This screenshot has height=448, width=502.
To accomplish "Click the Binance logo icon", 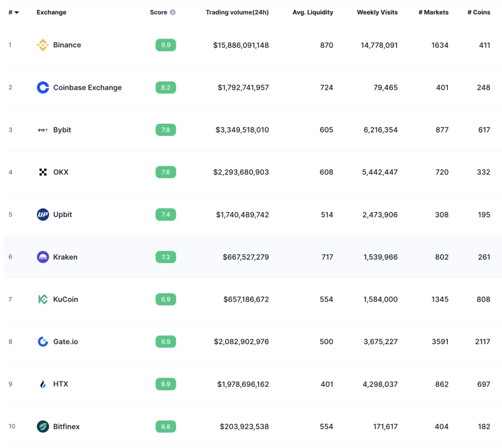I will point(43,45).
